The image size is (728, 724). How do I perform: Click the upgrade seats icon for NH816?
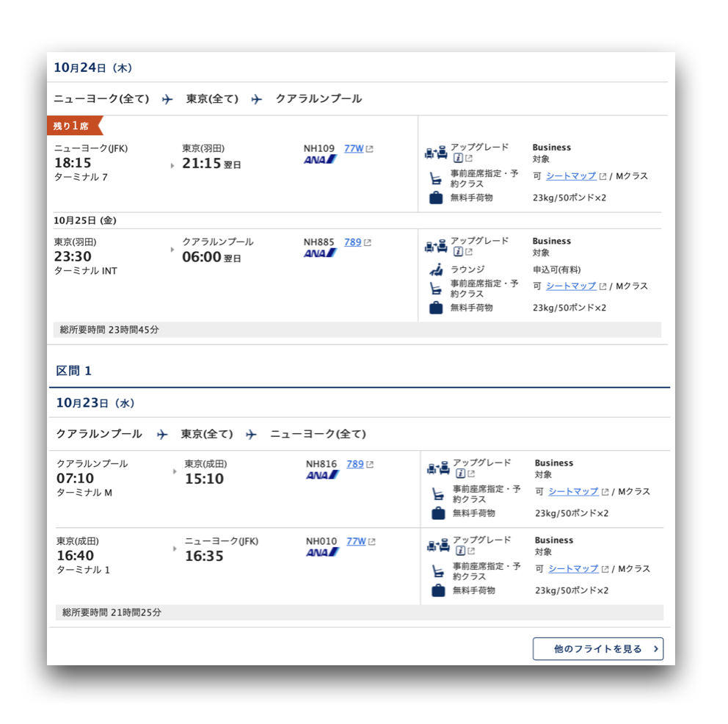click(438, 468)
